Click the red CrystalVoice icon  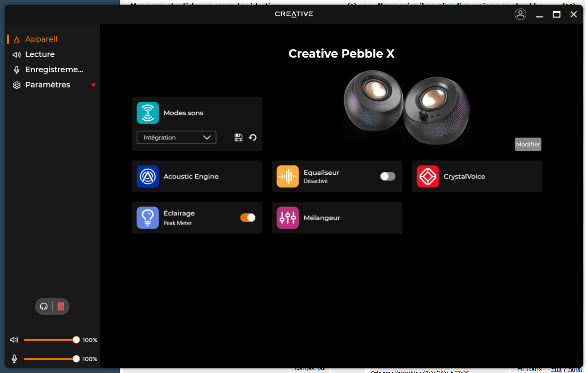tap(428, 177)
